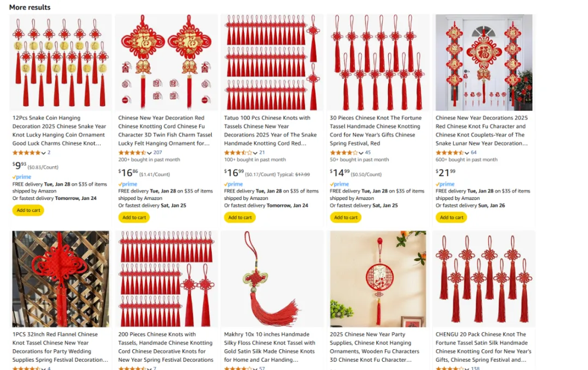Add the $16.99 Tatuo knots to cart
This screenshot has width=588, height=370.
(x=240, y=217)
